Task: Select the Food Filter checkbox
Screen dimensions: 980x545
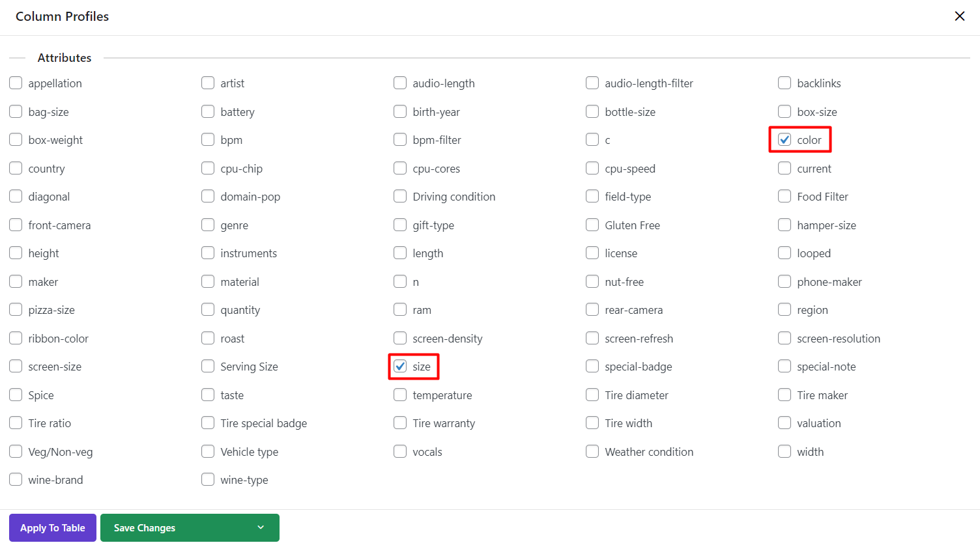Action: click(785, 197)
